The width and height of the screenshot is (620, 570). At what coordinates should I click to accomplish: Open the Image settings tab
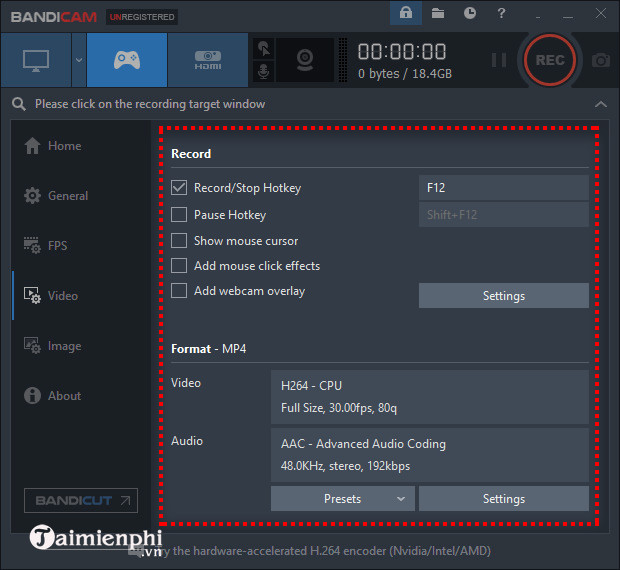coord(53,346)
